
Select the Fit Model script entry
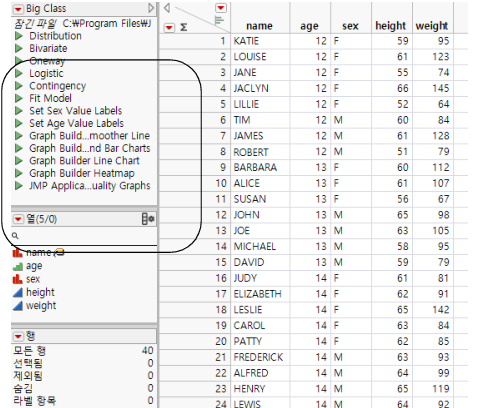50,98
